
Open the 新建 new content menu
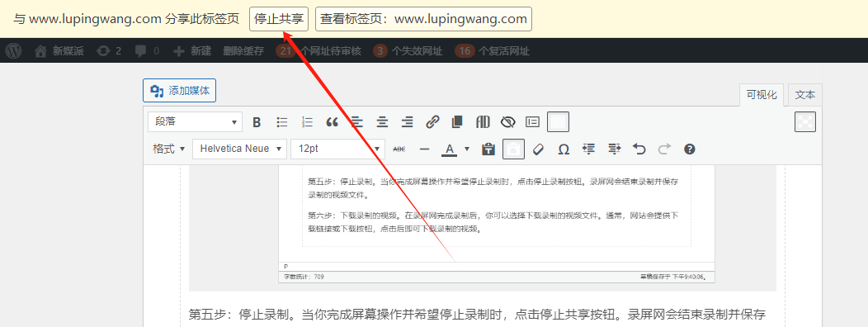192,51
